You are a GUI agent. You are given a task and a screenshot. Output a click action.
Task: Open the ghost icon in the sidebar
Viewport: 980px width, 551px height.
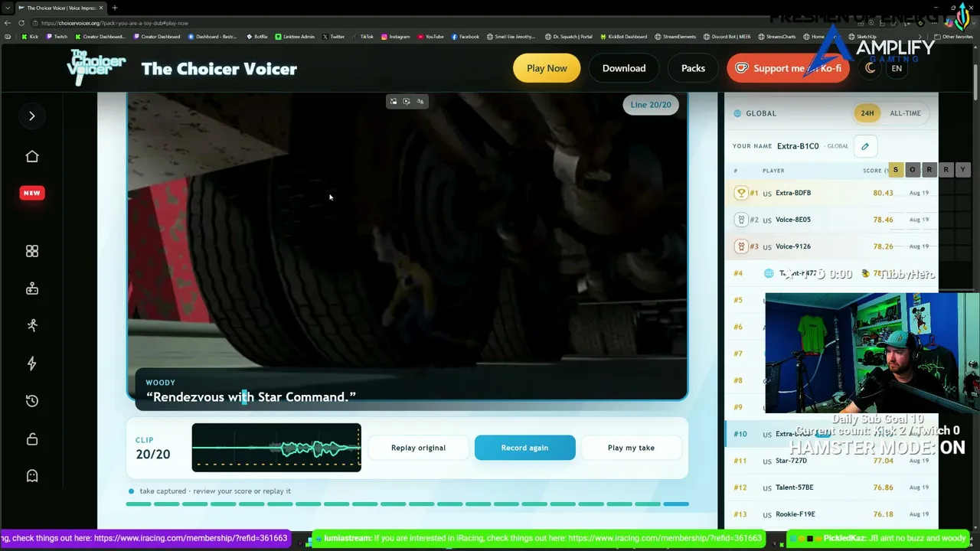(32, 476)
